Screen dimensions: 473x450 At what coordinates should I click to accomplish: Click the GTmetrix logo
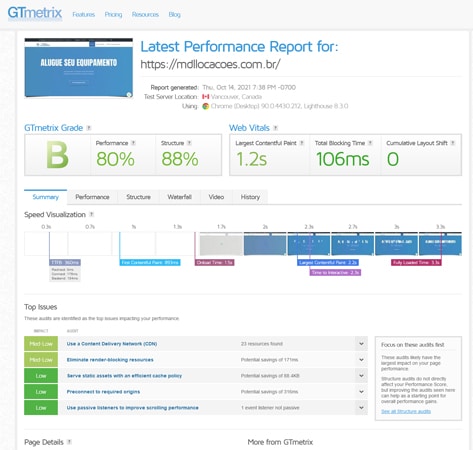pyautogui.click(x=35, y=13)
